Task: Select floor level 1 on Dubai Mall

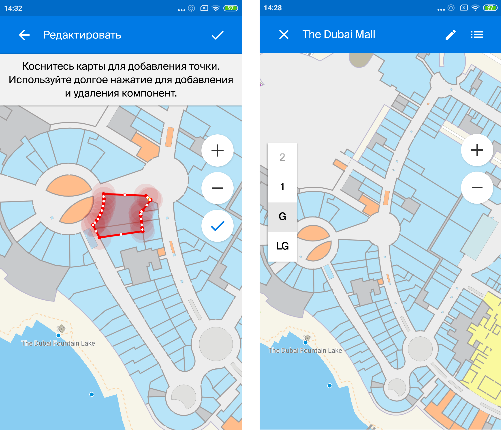Action: (282, 186)
